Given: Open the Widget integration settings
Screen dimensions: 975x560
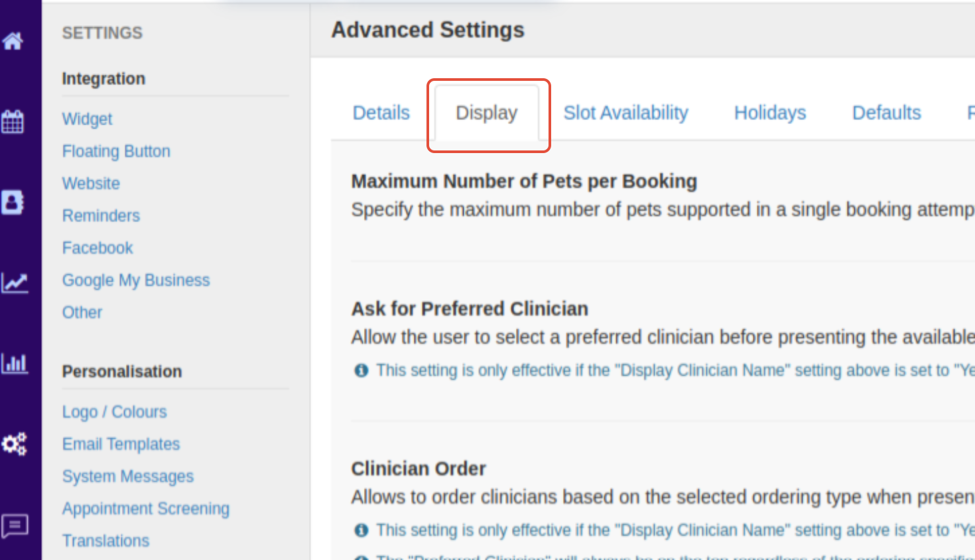Looking at the screenshot, I should (87, 119).
